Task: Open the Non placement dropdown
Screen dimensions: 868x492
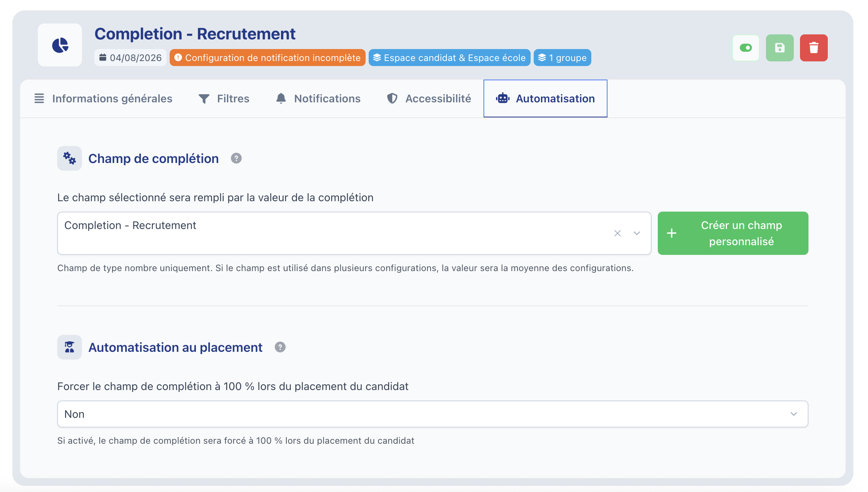Action: pyautogui.click(x=433, y=414)
